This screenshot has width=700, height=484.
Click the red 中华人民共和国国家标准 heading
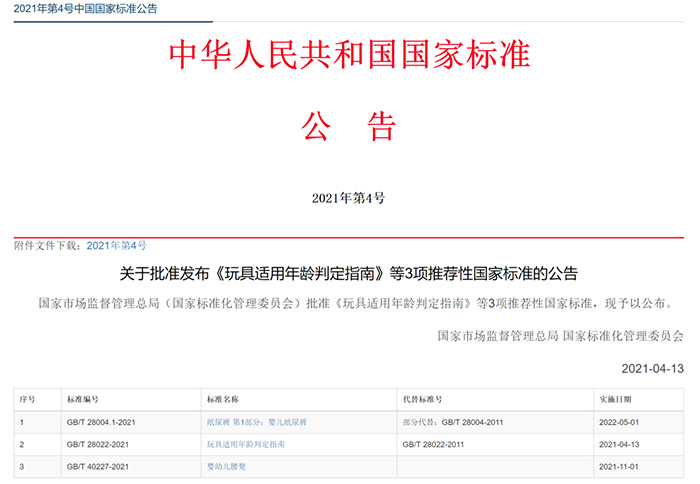pyautogui.click(x=349, y=58)
